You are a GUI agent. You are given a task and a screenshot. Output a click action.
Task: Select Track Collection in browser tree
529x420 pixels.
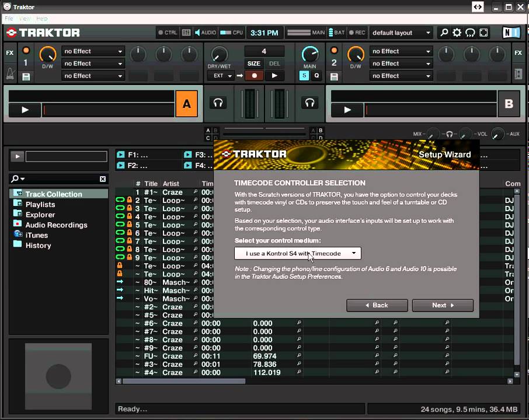[58, 194]
